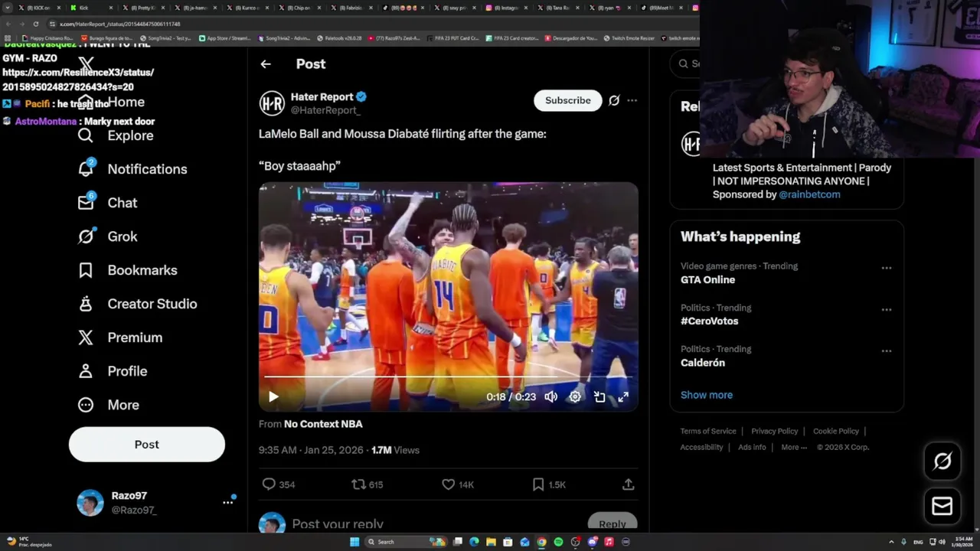
Task: Play the video
Action: [273, 396]
